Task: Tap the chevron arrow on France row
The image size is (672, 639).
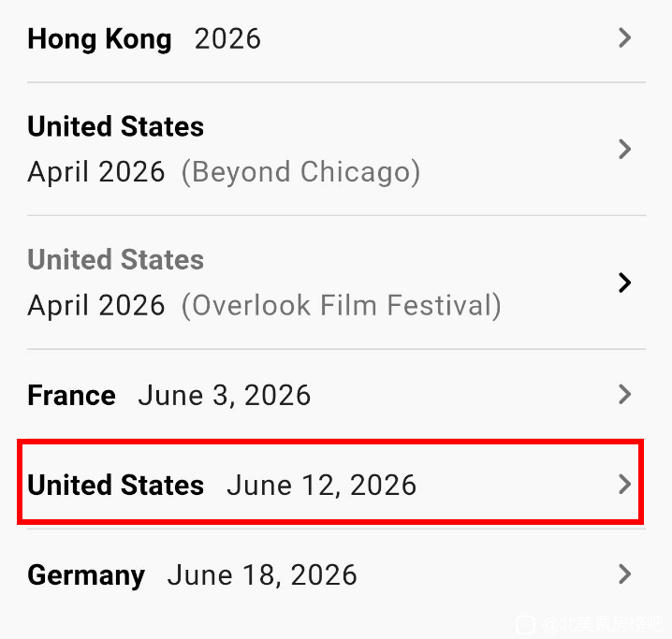Action: (625, 395)
